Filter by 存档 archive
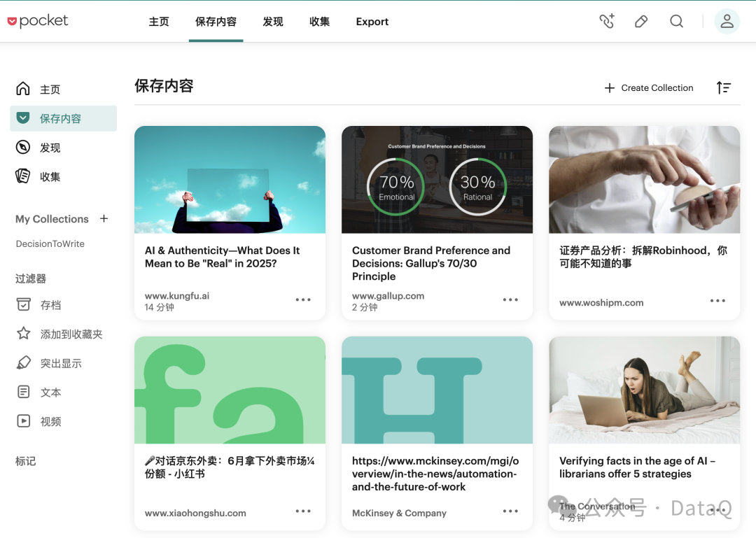The width and height of the screenshot is (756, 538). 38,304
